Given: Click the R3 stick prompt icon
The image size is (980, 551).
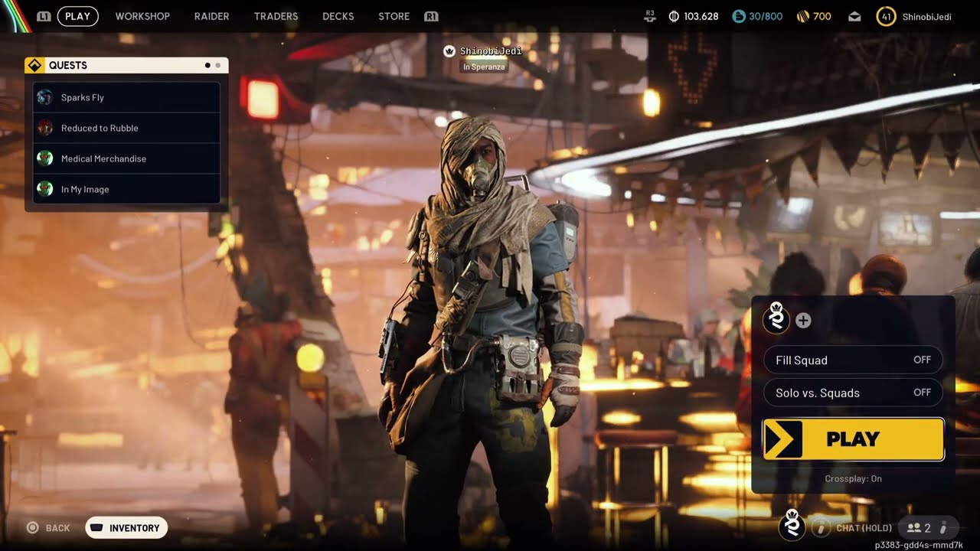Looking at the screenshot, I should (x=650, y=15).
